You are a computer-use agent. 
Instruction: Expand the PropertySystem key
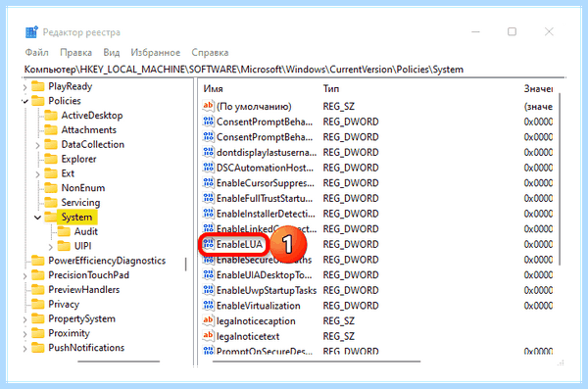25,319
